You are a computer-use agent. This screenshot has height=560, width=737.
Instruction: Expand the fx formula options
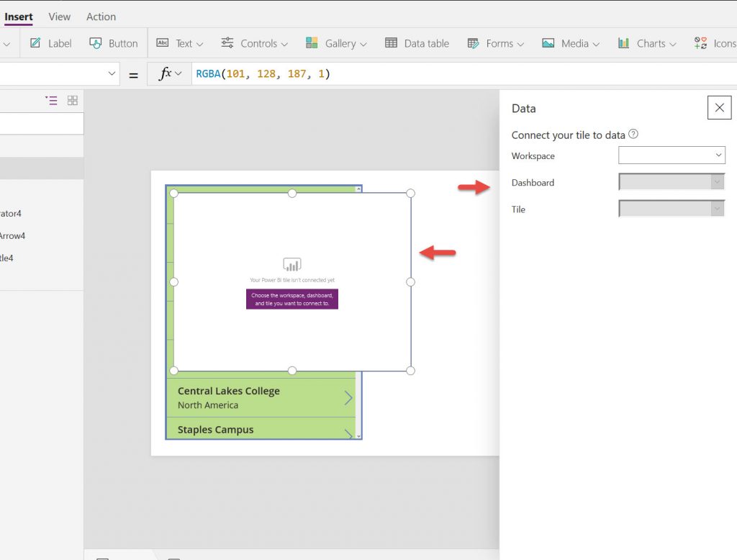click(170, 73)
